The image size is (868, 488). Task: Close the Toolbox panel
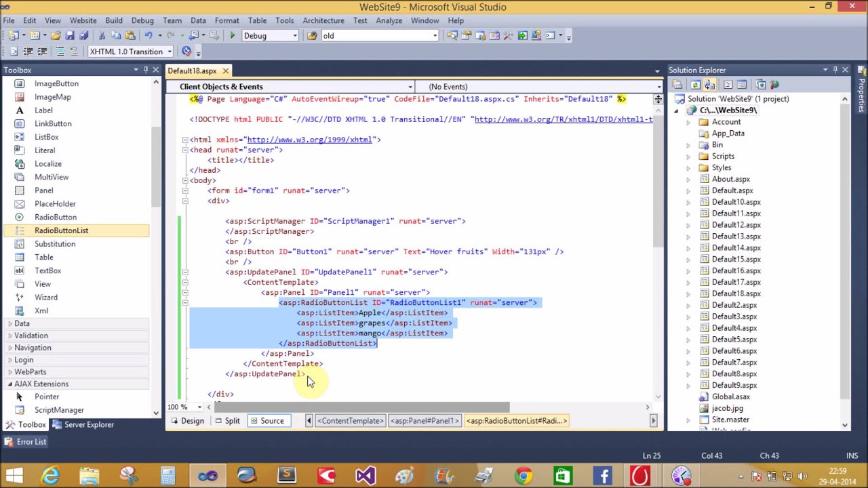click(x=155, y=70)
